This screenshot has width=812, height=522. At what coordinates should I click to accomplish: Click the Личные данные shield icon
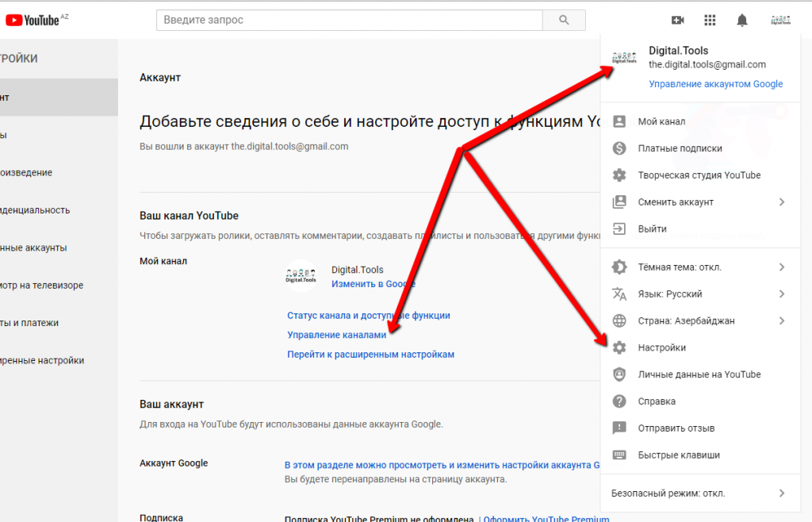[x=619, y=374]
